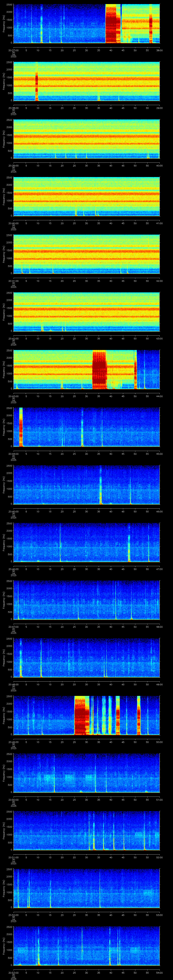The image size is (173, 980).
Task: Select the 20:49:00 spectrogram panel
Action: pyautogui.click(x=86, y=715)
